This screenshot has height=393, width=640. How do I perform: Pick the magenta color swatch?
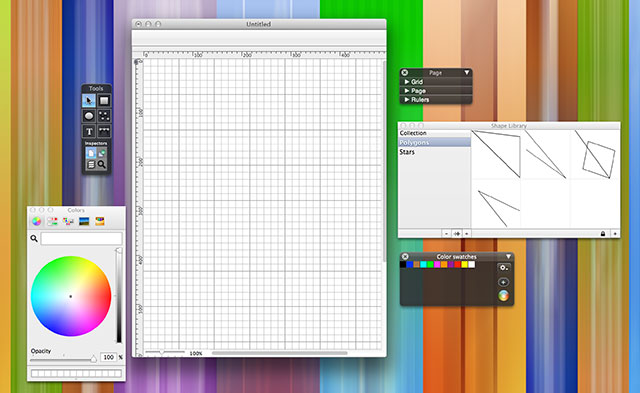[x=437, y=264]
